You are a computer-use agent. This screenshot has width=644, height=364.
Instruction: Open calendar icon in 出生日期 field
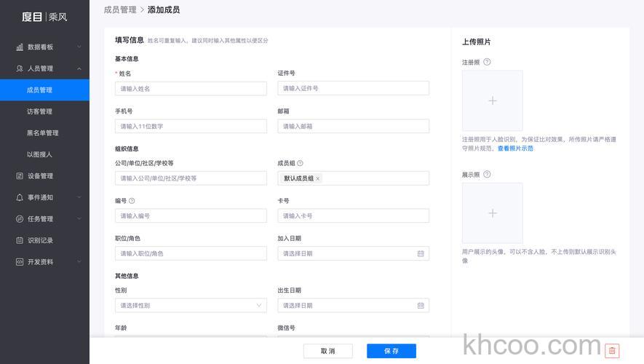click(421, 305)
